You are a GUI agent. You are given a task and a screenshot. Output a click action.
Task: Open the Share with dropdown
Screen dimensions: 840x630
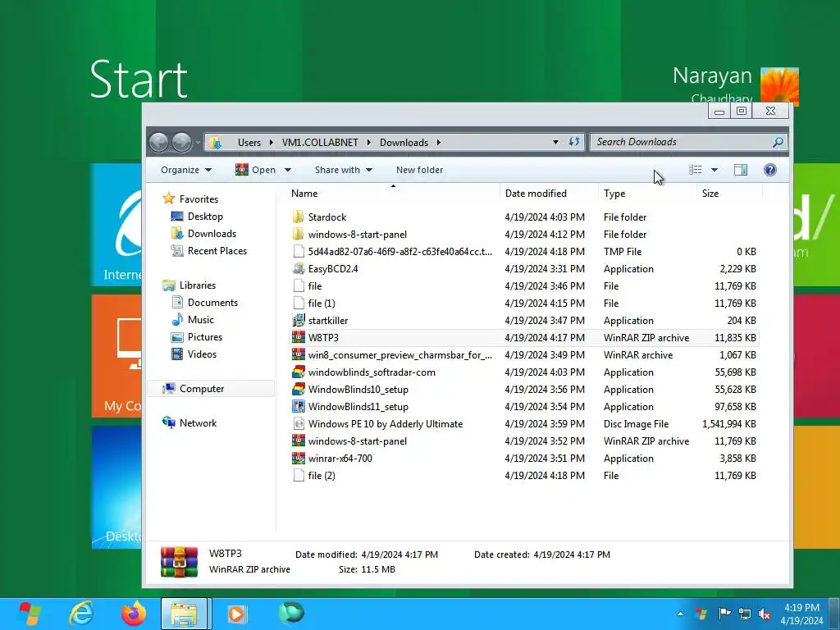click(x=344, y=170)
